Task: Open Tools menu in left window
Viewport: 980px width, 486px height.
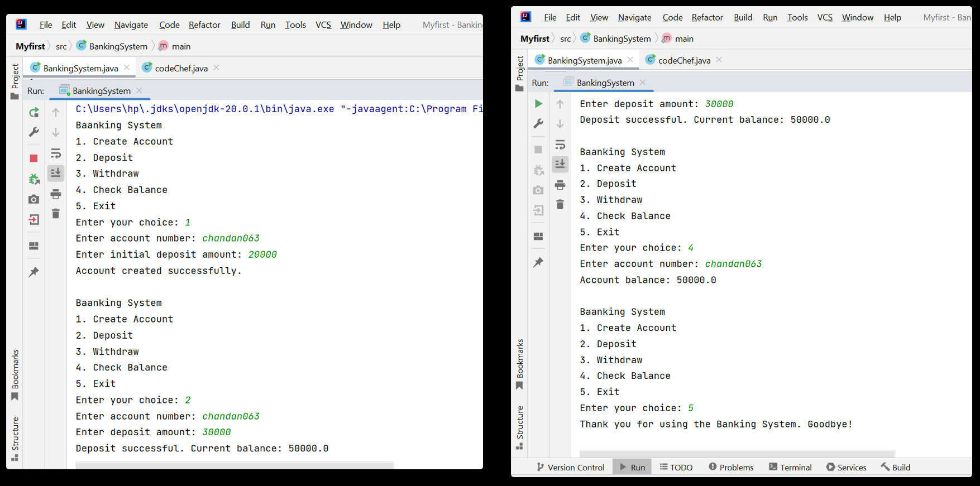Action: [x=295, y=25]
